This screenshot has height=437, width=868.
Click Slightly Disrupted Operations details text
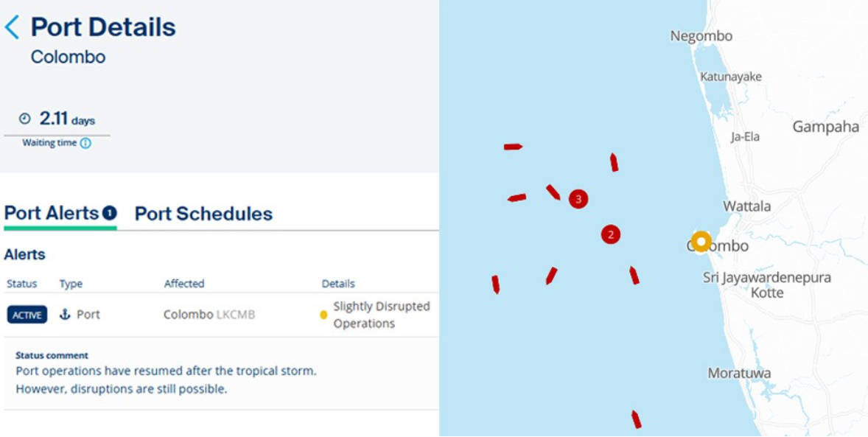pyautogui.click(x=381, y=315)
